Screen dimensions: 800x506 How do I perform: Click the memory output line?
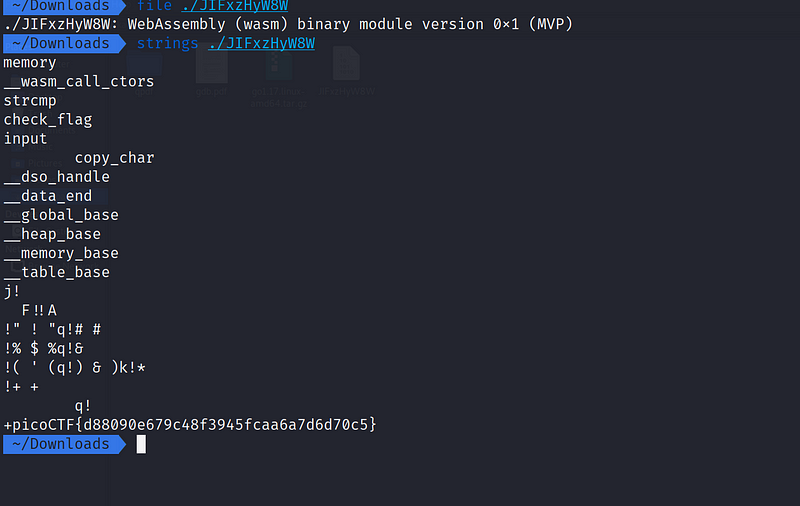(x=30, y=63)
